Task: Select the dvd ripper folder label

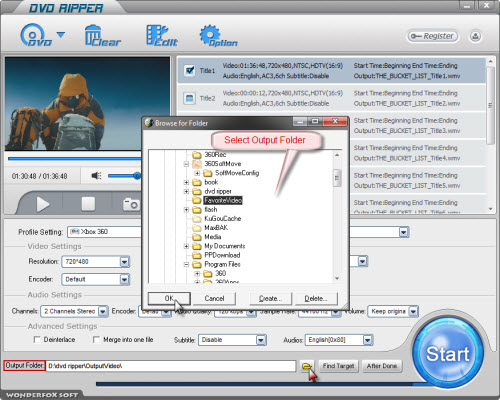Action: (218, 191)
